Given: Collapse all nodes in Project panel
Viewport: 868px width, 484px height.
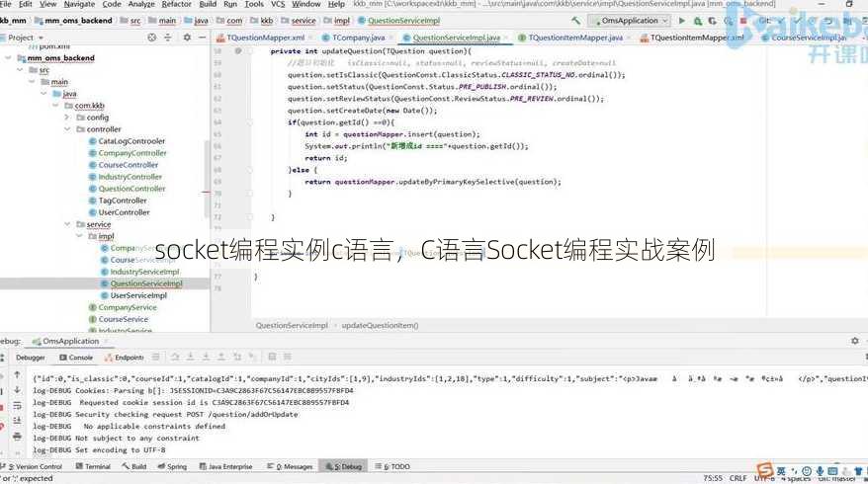Looking at the screenshot, I should 168,38.
